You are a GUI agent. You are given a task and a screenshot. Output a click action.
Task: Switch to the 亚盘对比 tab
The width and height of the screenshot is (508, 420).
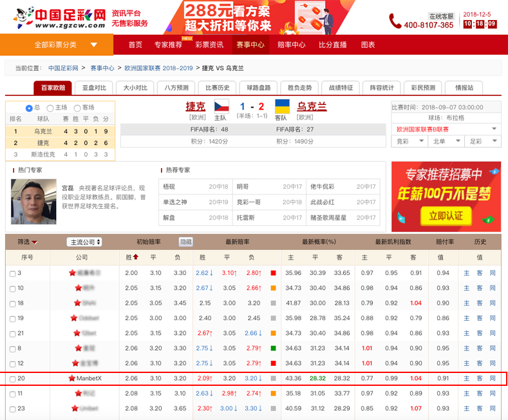(95, 88)
